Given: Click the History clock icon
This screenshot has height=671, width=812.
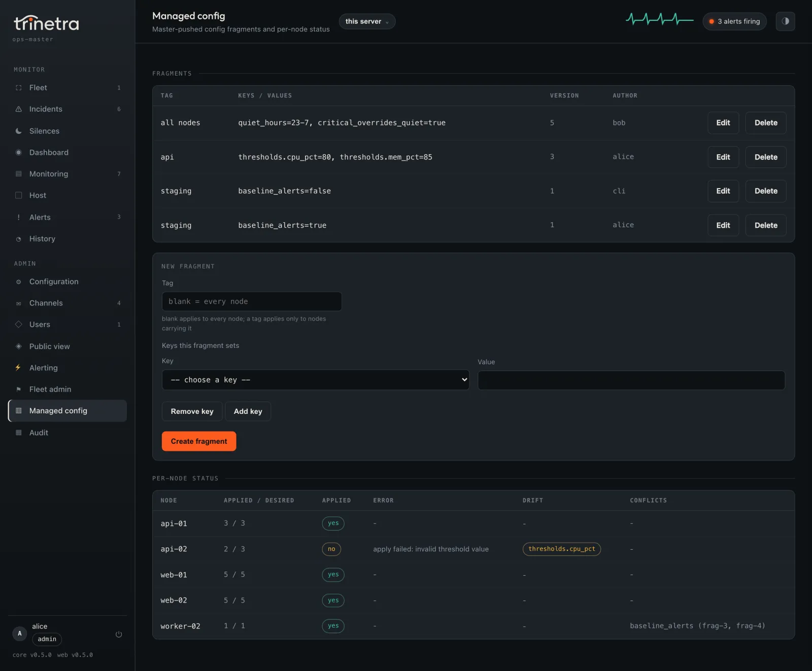Looking at the screenshot, I should 19,239.
